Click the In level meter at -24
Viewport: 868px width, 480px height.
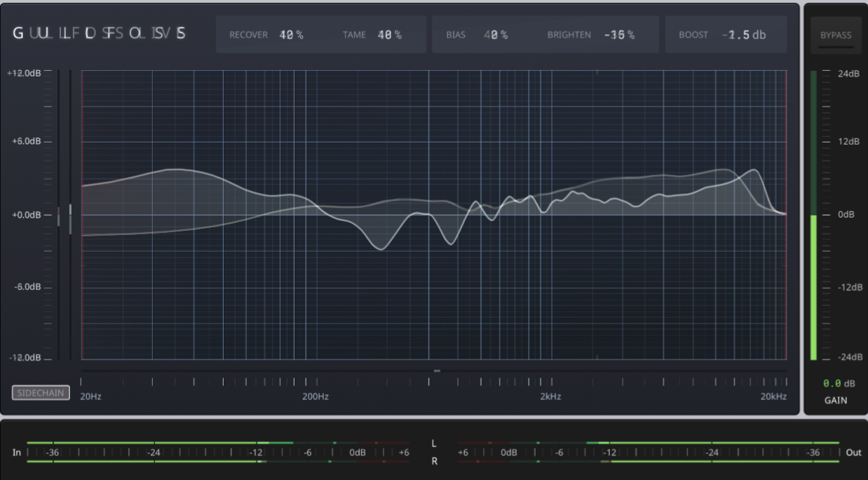coord(154,453)
